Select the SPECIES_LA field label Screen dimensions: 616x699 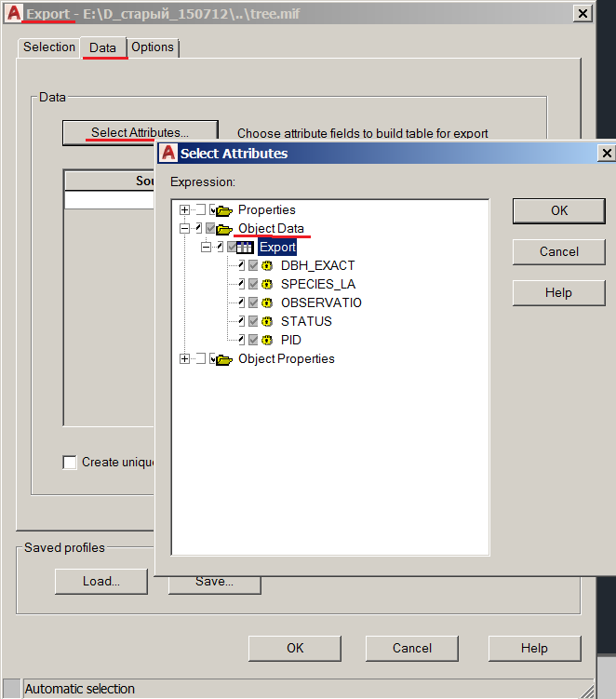click(x=318, y=285)
